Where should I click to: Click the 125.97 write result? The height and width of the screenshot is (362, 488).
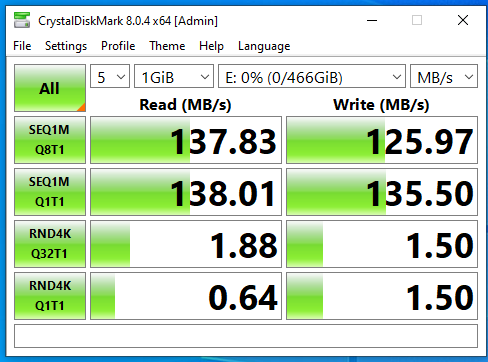click(382, 140)
